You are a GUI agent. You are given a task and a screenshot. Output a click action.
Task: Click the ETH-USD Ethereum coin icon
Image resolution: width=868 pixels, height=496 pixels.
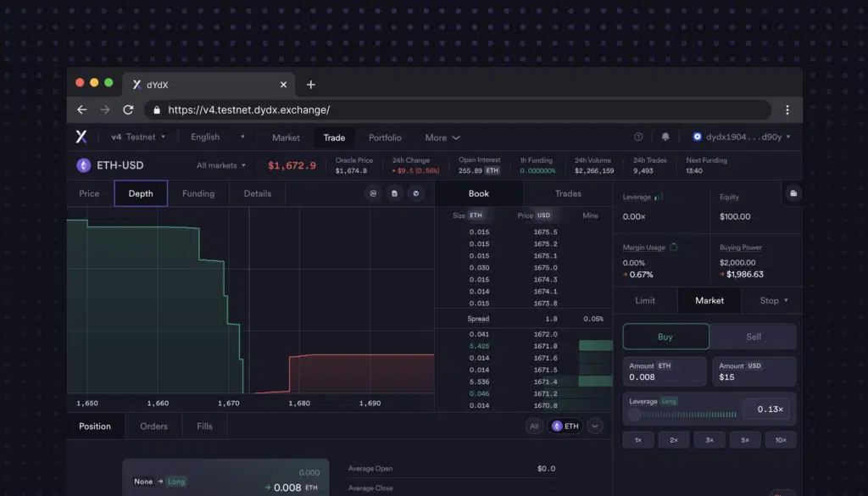(84, 165)
